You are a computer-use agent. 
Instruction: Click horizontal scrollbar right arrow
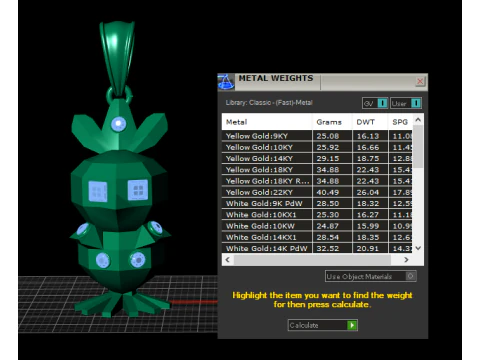click(x=406, y=259)
